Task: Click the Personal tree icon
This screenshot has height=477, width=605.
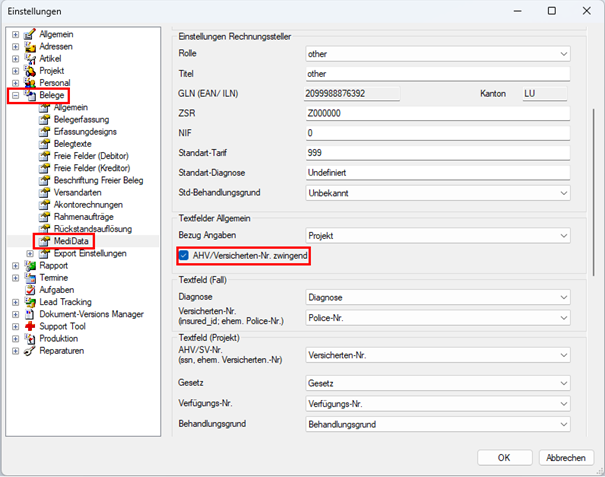Action: (x=30, y=83)
